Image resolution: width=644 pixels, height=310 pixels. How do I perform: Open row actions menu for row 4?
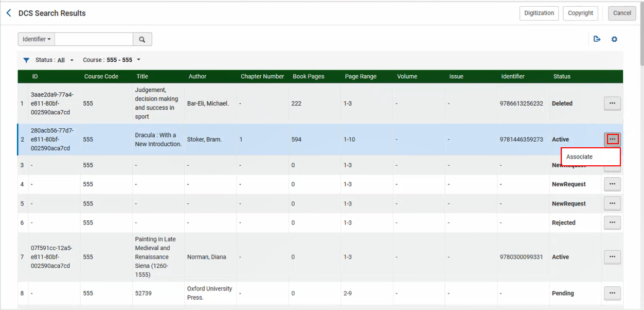pos(612,184)
